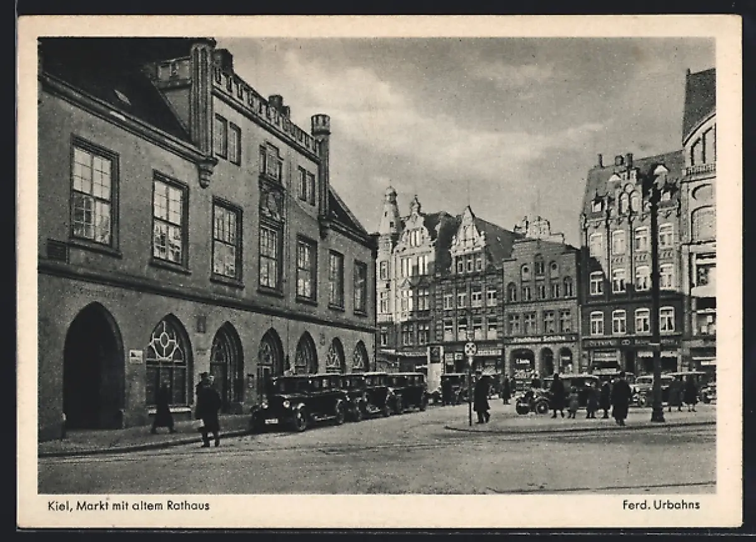Click the person standing by the arched window
Viewport: 756px width, 542px height.
163,407
